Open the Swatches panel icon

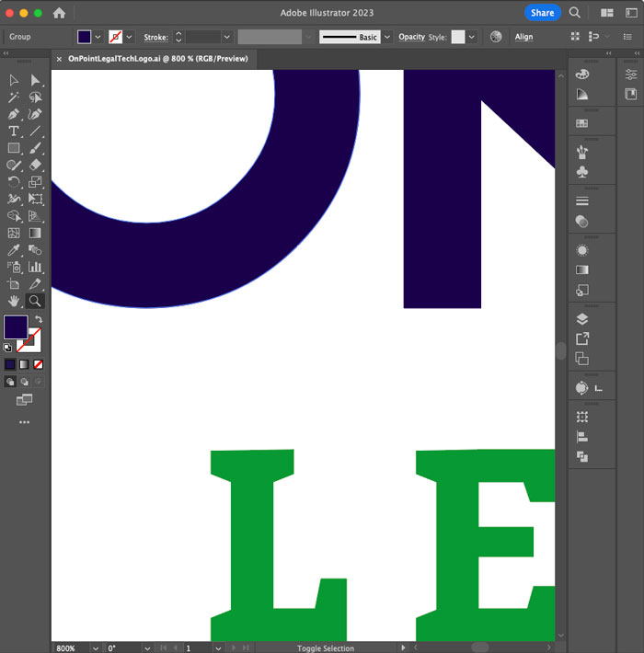[581, 123]
